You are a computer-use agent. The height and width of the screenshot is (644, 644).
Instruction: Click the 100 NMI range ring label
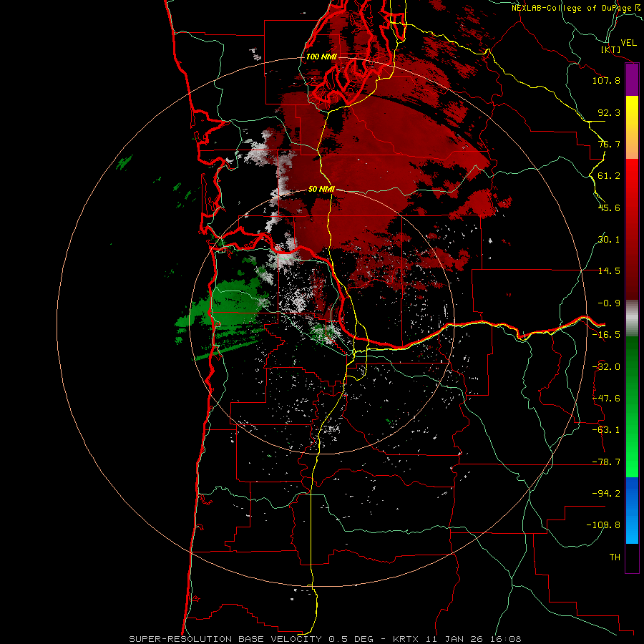(321, 57)
